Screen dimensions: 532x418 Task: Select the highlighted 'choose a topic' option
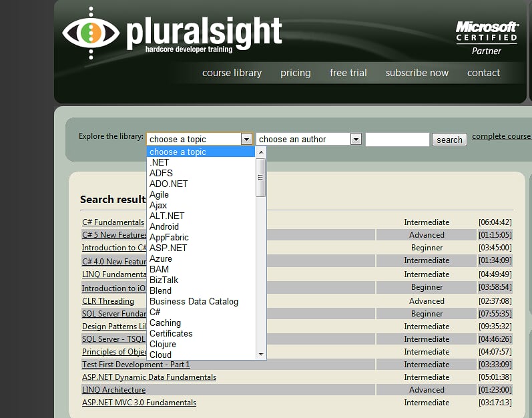(200, 152)
